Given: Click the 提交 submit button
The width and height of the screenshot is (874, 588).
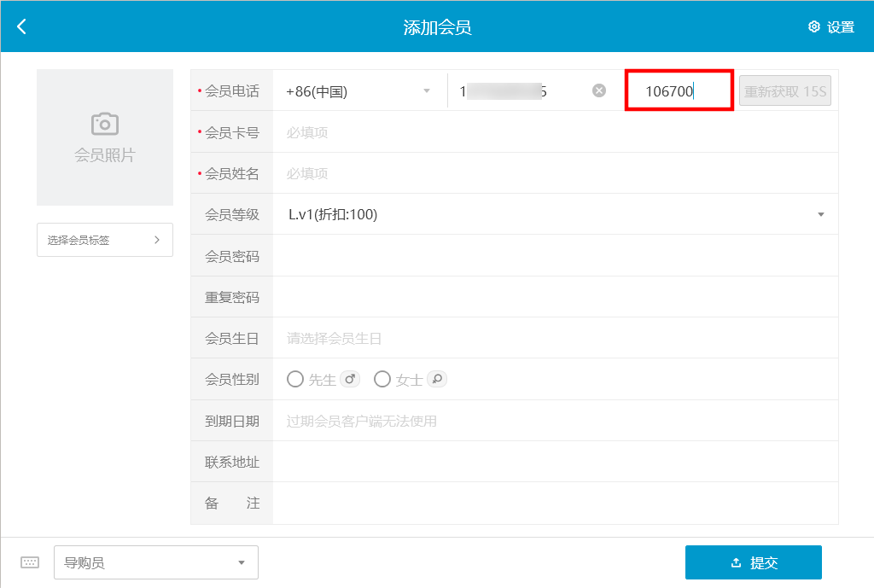Looking at the screenshot, I should 754,562.
